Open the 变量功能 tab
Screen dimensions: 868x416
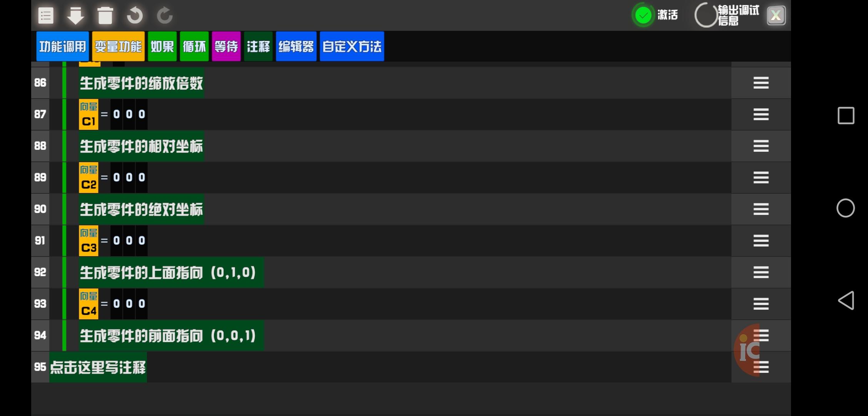coord(118,47)
